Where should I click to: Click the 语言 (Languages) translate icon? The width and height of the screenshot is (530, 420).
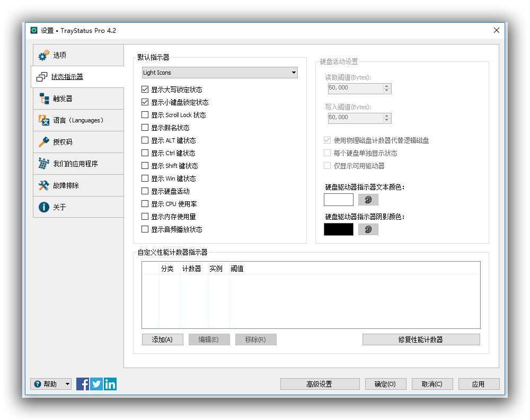click(x=44, y=120)
